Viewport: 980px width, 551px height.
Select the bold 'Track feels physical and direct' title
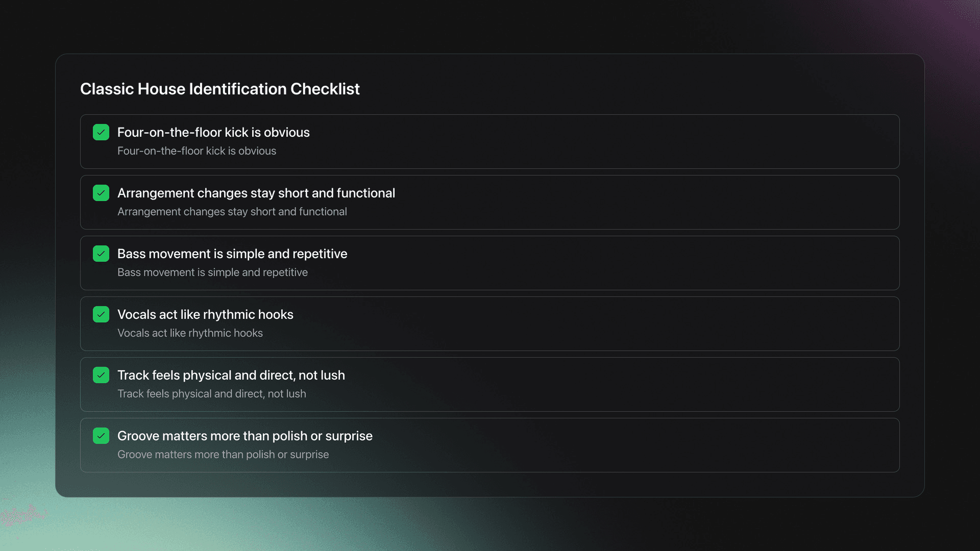click(231, 375)
